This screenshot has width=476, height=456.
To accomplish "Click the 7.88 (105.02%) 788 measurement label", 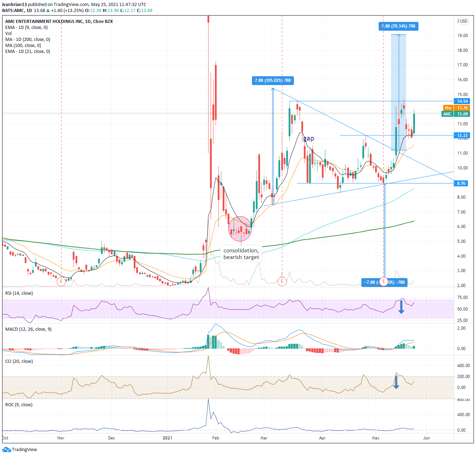I will coord(273,80).
